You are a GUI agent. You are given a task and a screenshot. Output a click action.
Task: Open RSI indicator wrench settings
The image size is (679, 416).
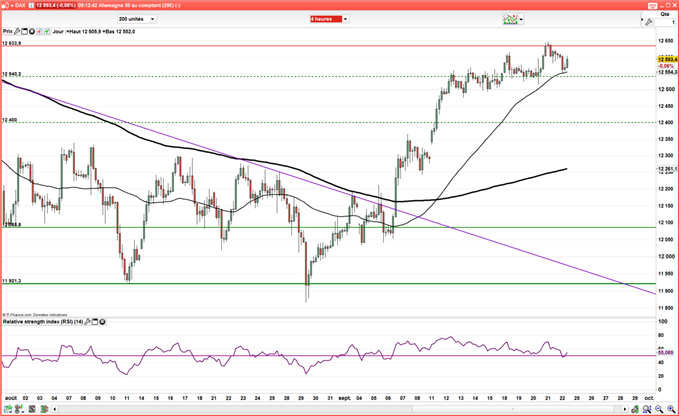tap(87, 322)
